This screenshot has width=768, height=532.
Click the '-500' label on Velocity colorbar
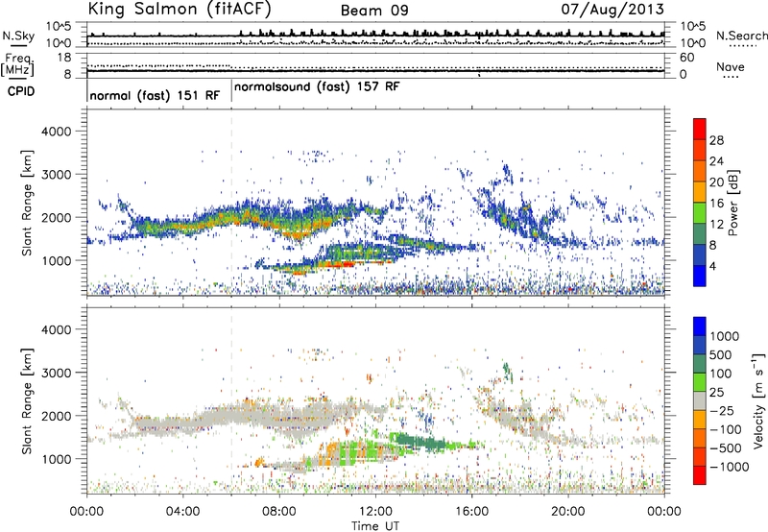[x=726, y=447]
